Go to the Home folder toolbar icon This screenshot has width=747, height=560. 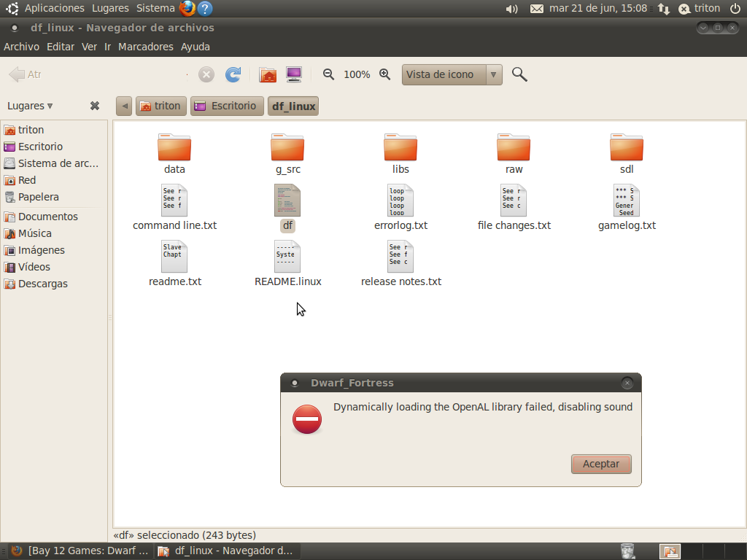[x=268, y=74]
